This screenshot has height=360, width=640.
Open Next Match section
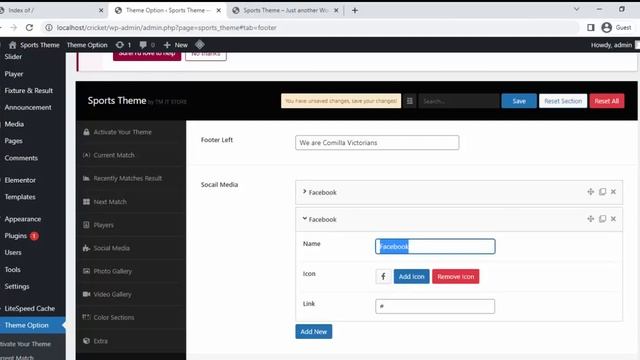pos(131,202)
